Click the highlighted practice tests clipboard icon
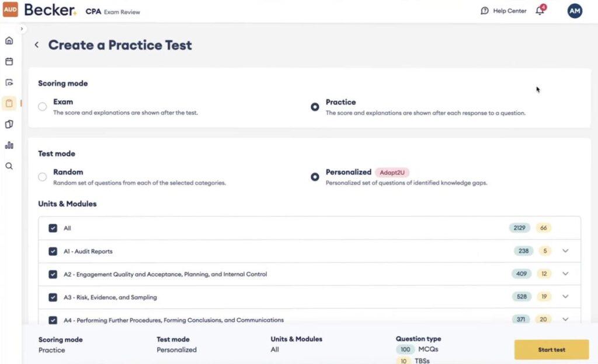Screen dimensions: 598x364 click(9, 103)
